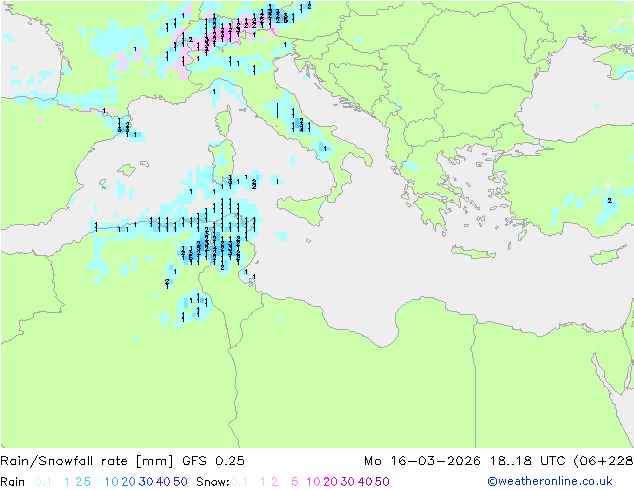Select the rain legend value 10

(112, 482)
